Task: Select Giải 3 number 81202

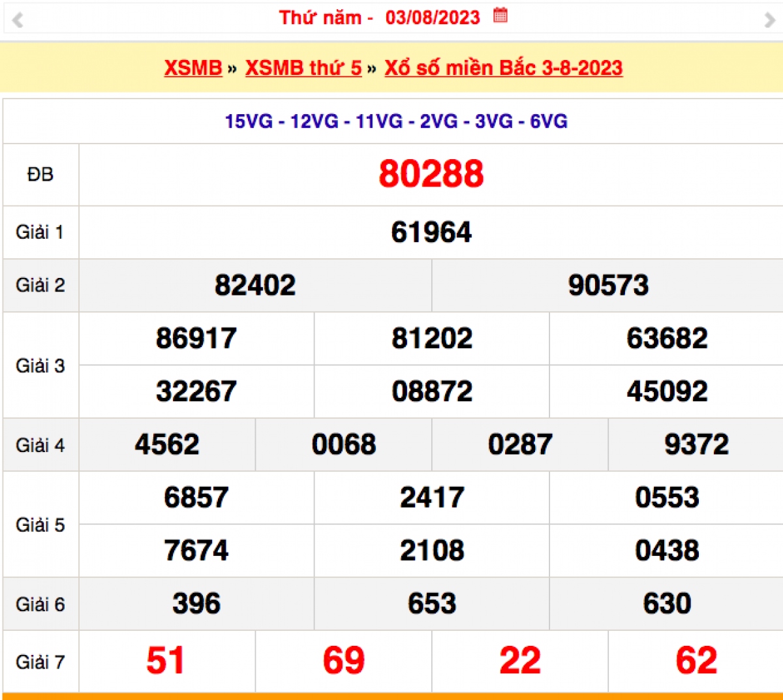Action: (x=432, y=338)
